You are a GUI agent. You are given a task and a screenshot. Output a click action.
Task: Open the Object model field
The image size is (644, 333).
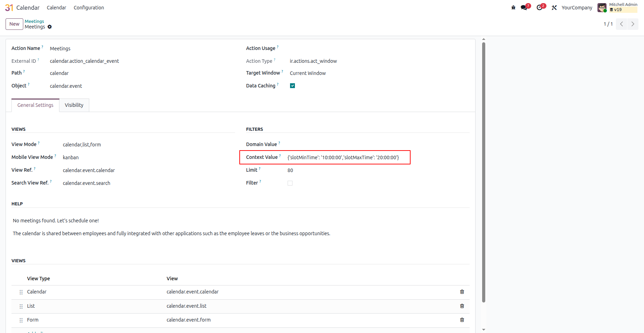coord(142,86)
